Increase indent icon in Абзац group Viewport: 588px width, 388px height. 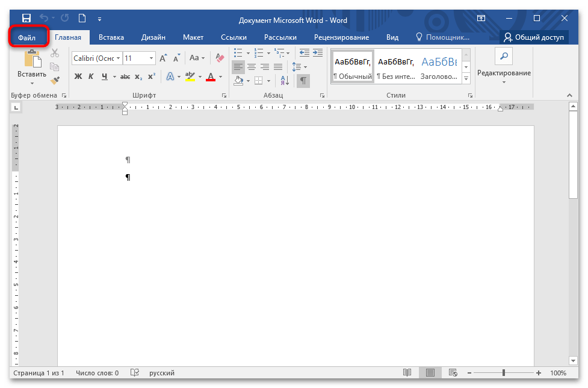tap(318, 53)
